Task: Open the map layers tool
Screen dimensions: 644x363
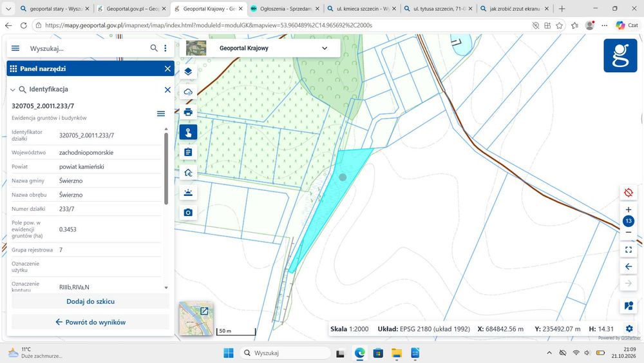Action: point(188,72)
